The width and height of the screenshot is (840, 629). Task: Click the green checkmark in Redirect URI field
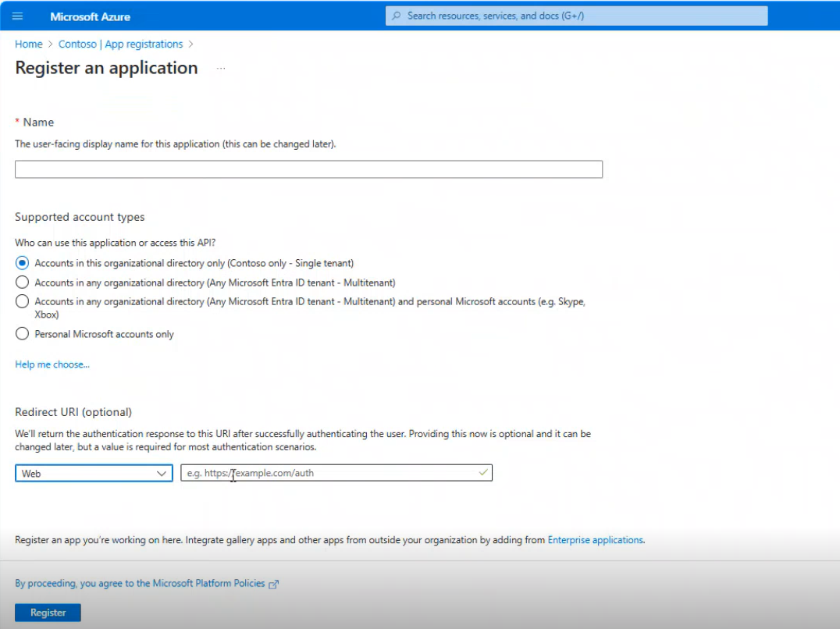pos(483,473)
